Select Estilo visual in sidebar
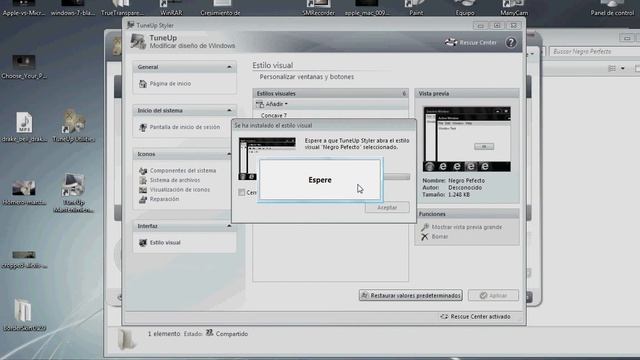Screen dimensions: 640x360 click(165, 243)
